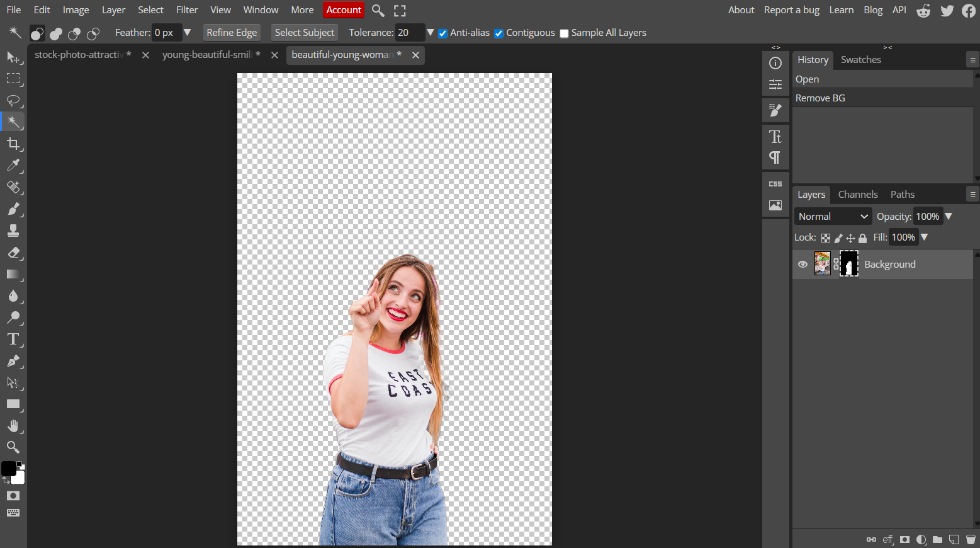Click the Select Subject button

coord(304,32)
